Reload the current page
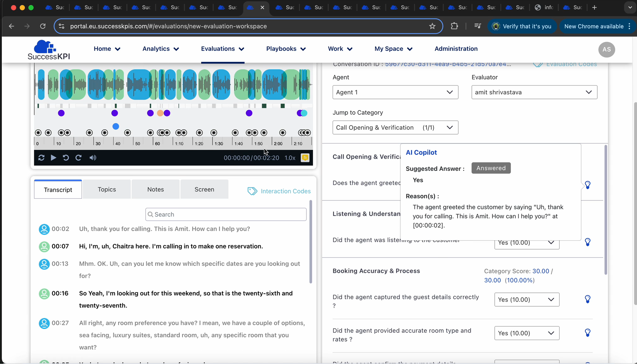The height and width of the screenshot is (364, 637). point(43,26)
